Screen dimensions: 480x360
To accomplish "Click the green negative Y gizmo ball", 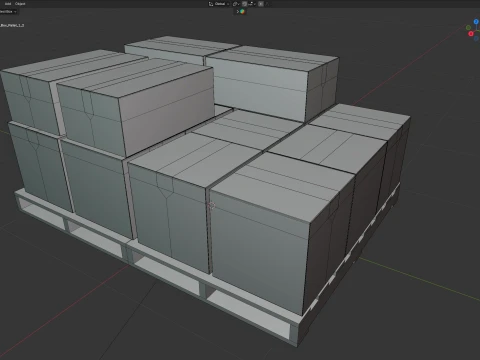I will [468, 28].
